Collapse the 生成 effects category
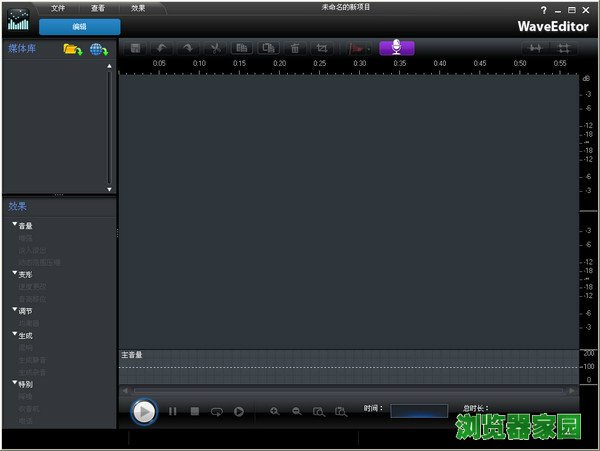This screenshot has width=600, height=451. tap(15, 335)
